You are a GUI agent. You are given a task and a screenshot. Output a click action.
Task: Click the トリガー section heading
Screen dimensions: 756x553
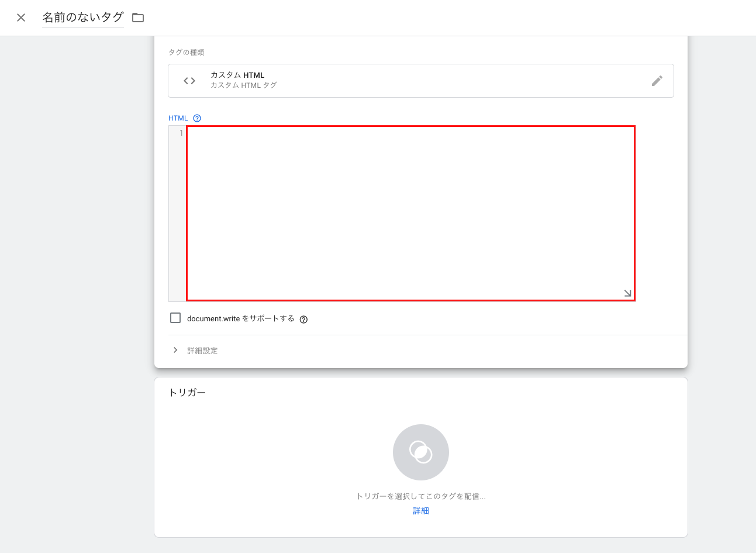[187, 392]
